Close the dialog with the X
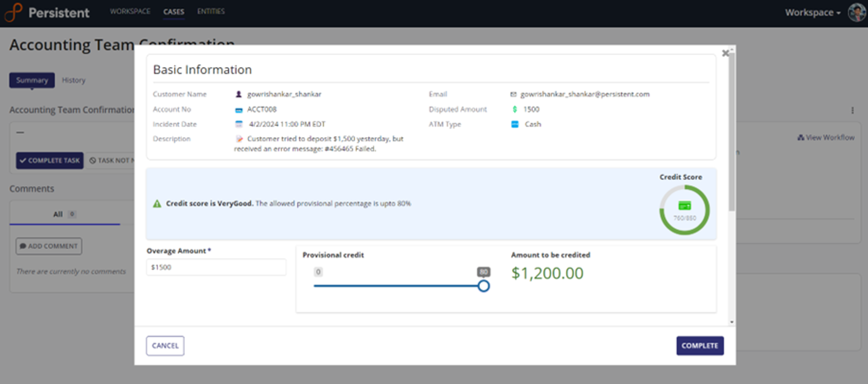 coord(725,53)
